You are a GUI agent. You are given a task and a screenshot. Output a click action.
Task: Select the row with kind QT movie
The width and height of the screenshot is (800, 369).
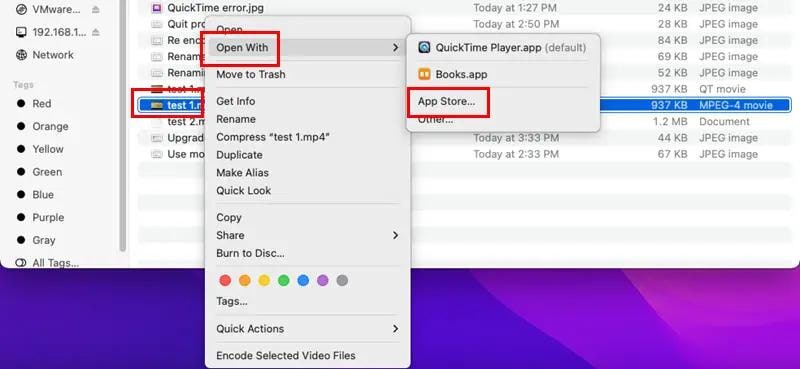(464, 89)
